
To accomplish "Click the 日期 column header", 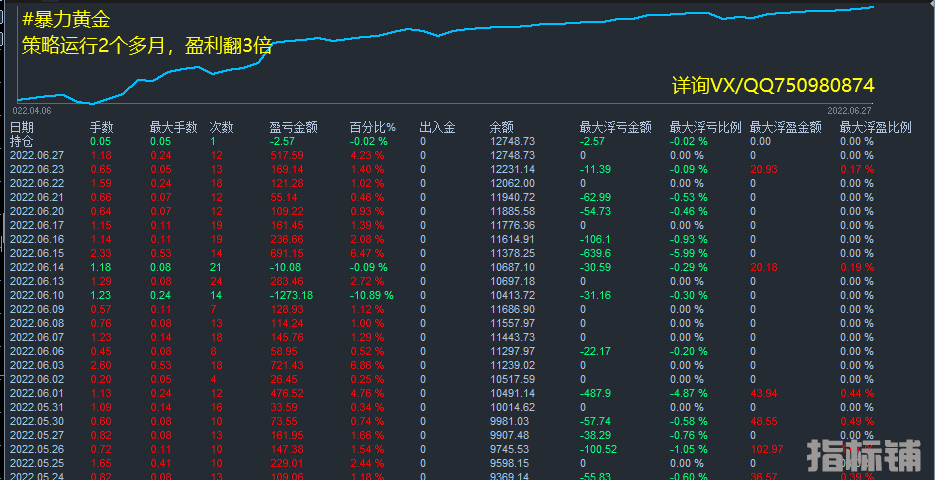I will (x=22, y=127).
